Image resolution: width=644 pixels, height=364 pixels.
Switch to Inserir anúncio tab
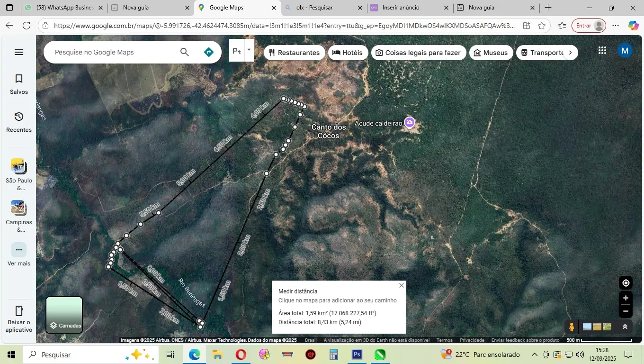[x=410, y=8]
